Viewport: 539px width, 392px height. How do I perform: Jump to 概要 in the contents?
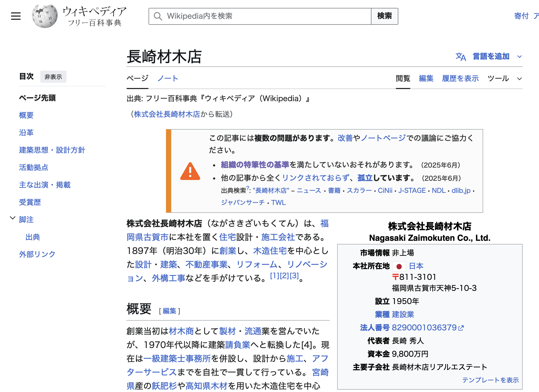pyautogui.click(x=26, y=115)
